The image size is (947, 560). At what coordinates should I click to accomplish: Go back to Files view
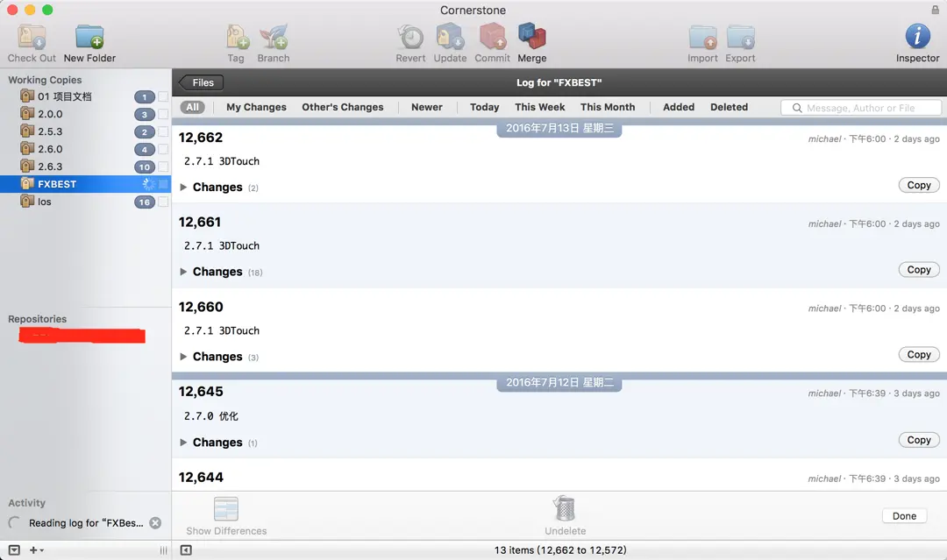201,82
